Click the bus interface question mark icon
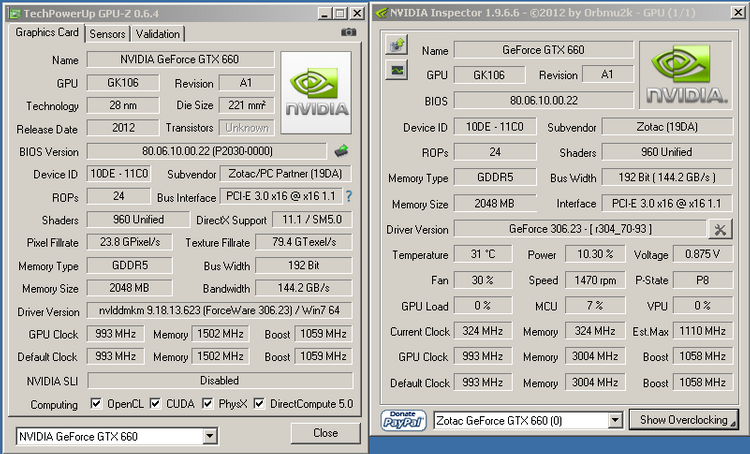 pos(349,196)
